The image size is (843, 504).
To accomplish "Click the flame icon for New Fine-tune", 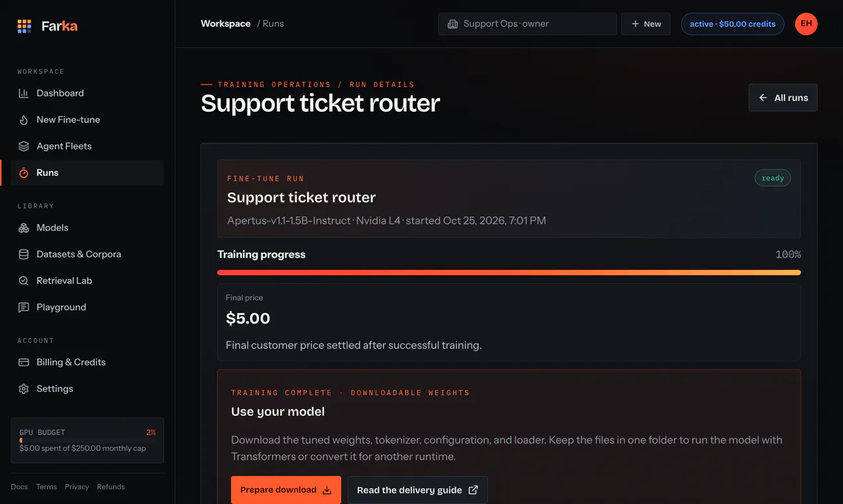I will pos(24,120).
